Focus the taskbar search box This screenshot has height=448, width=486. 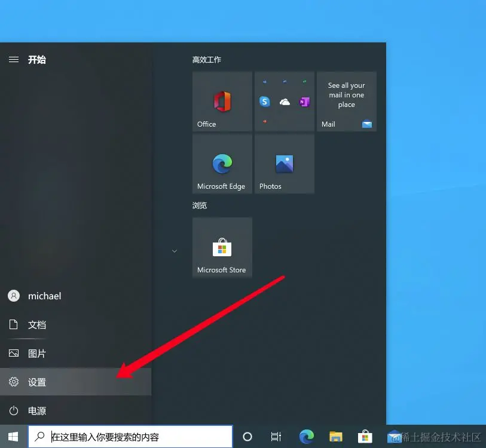(130, 437)
